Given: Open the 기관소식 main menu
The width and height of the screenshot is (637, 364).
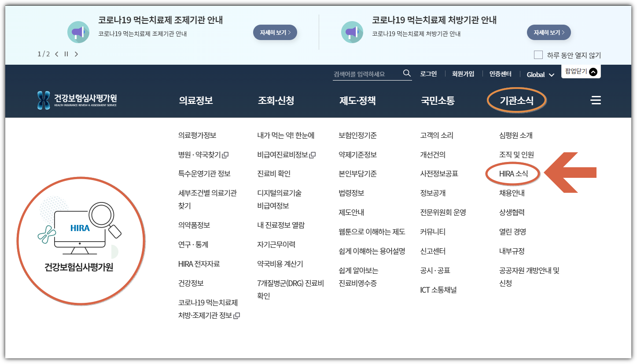Looking at the screenshot, I should pos(517,100).
